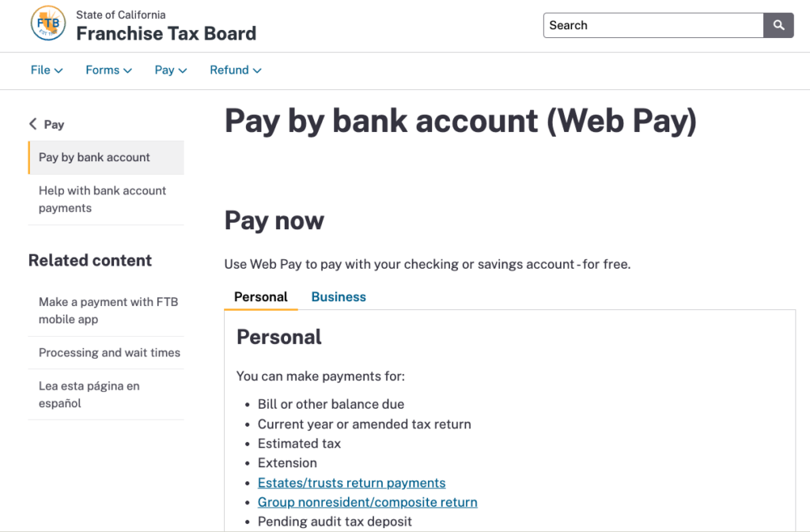Screen dimensions: 810x532
Task: Open Help with bank account payments
Action: point(103,199)
